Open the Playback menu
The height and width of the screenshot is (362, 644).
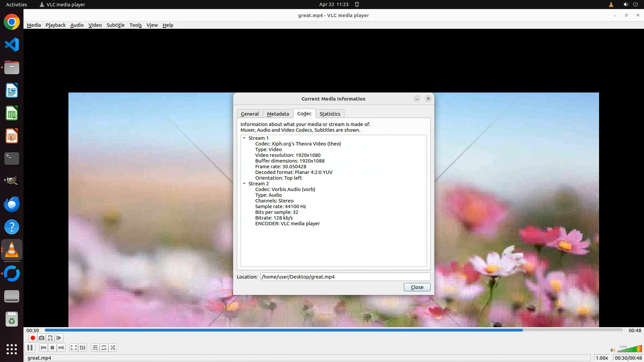tap(55, 25)
